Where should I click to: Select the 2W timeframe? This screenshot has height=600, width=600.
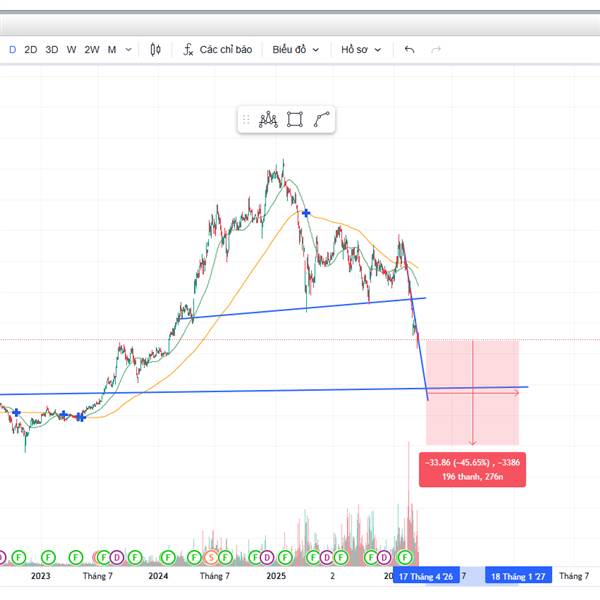(92, 50)
